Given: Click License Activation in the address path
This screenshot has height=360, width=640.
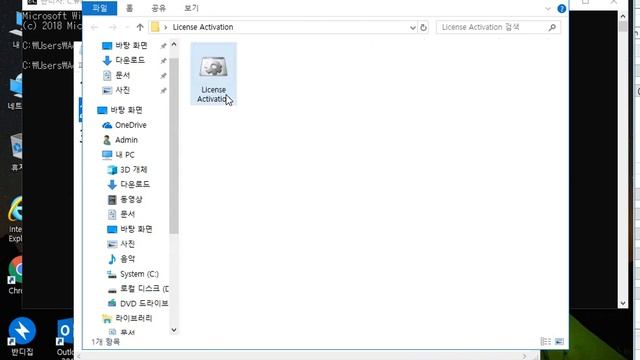Looking at the screenshot, I should (x=203, y=27).
